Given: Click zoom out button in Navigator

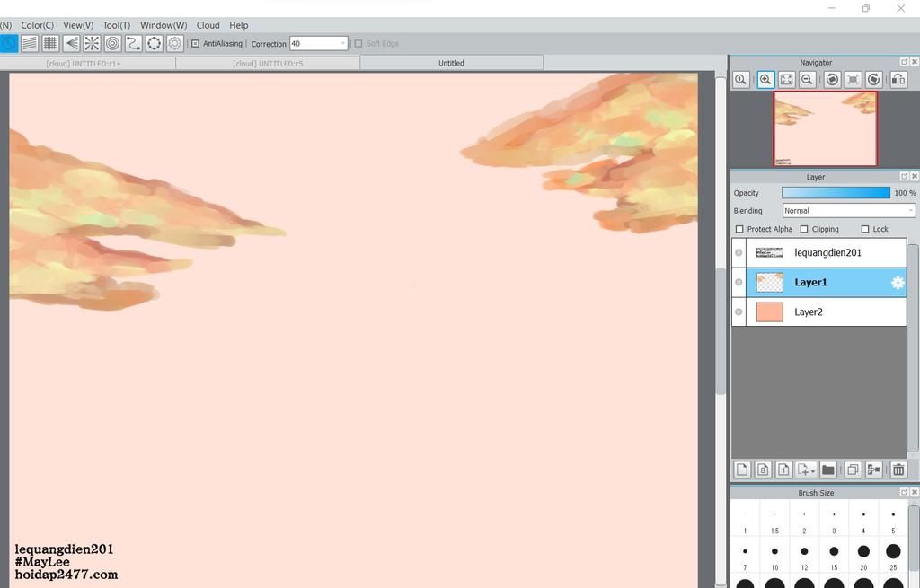Looking at the screenshot, I should pyautogui.click(x=808, y=79).
